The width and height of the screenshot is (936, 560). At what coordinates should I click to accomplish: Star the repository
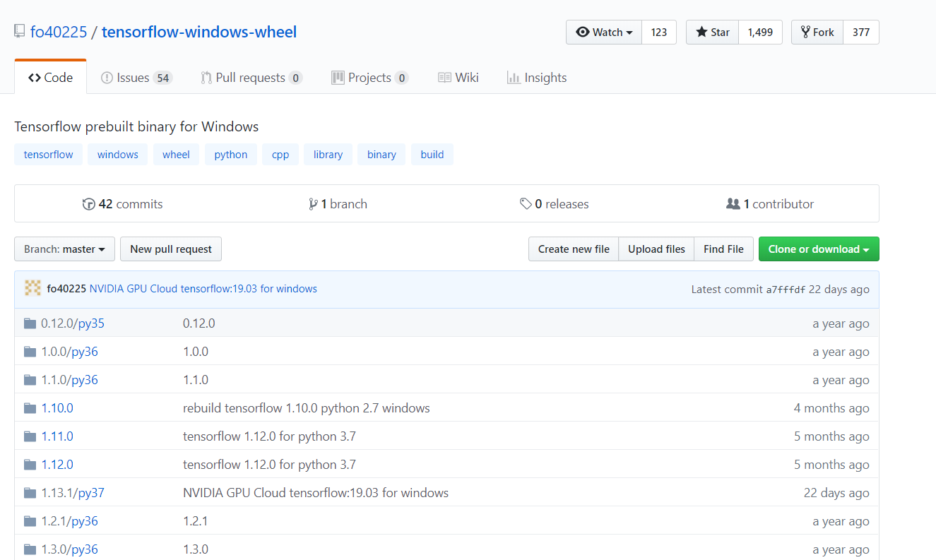713,32
